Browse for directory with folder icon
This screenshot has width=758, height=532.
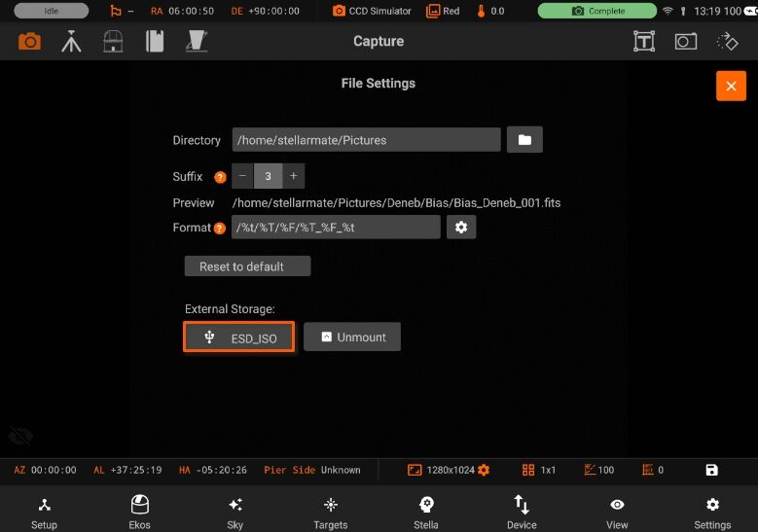pyautogui.click(x=524, y=140)
